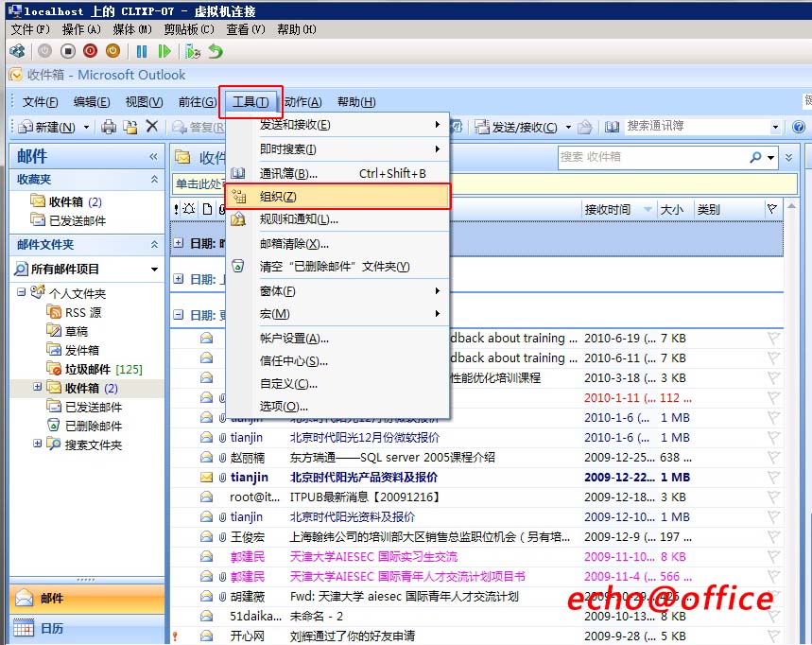
Task: Toggle flag on 天津大学AIESEC 国际实习生交流 row
Action: 773,556
